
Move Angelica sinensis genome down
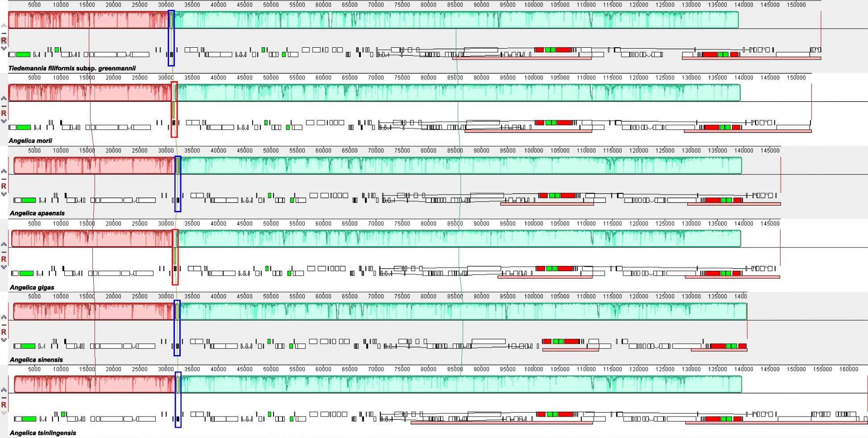click(x=4, y=340)
